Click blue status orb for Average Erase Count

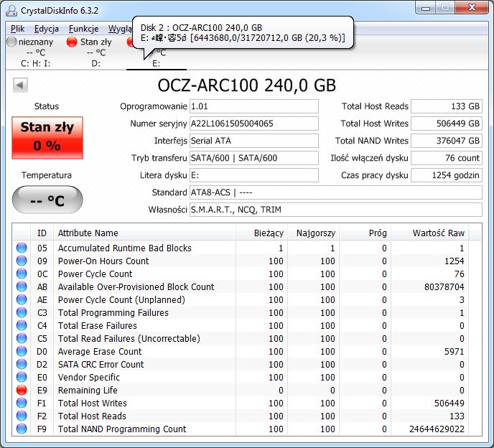pyautogui.click(x=22, y=351)
